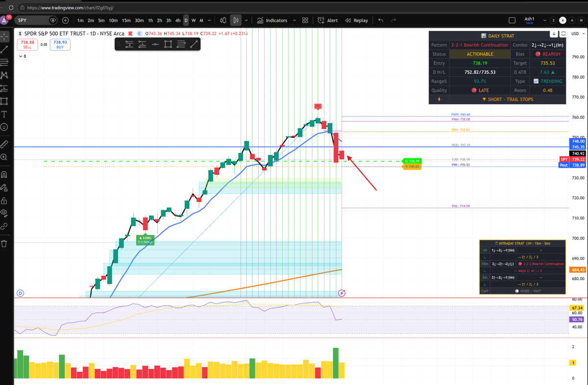Switch to 4h timeframe
Image resolution: width=588 pixels, height=385 pixels.
(x=178, y=21)
